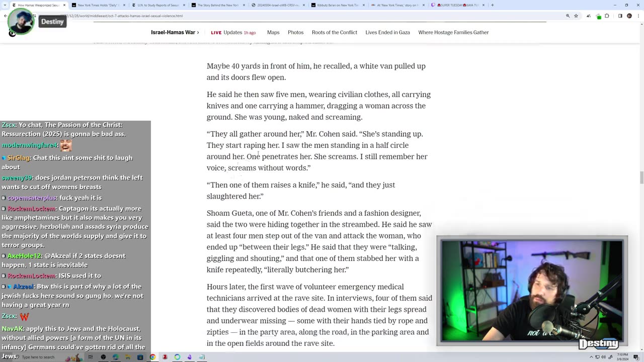The width and height of the screenshot is (644, 362).
Task: Open the 'Kibbutz Be'eri on New York Times' tab
Action: pos(338,5)
